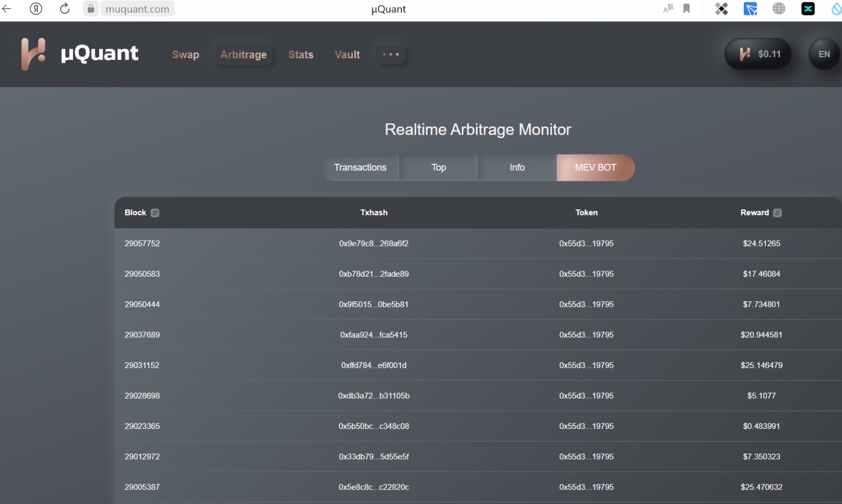Image resolution: width=842 pixels, height=504 pixels.
Task: Select the MEV BOT tab
Action: tap(595, 168)
